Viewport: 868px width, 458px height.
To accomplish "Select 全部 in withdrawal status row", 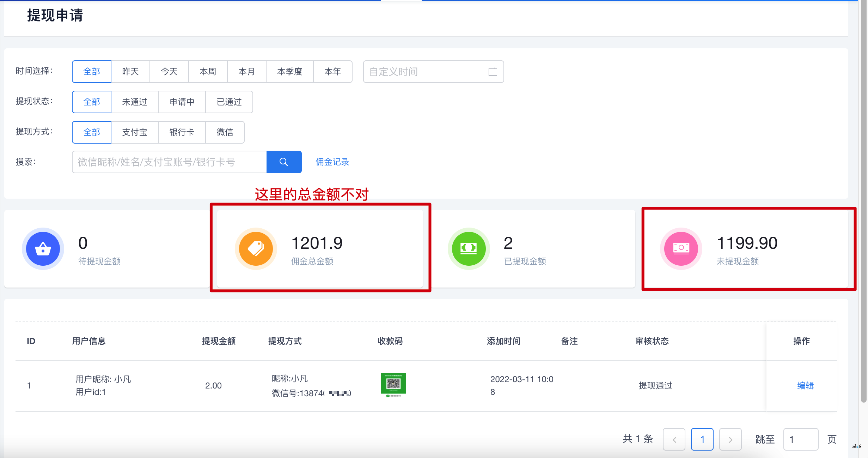I will click(92, 102).
